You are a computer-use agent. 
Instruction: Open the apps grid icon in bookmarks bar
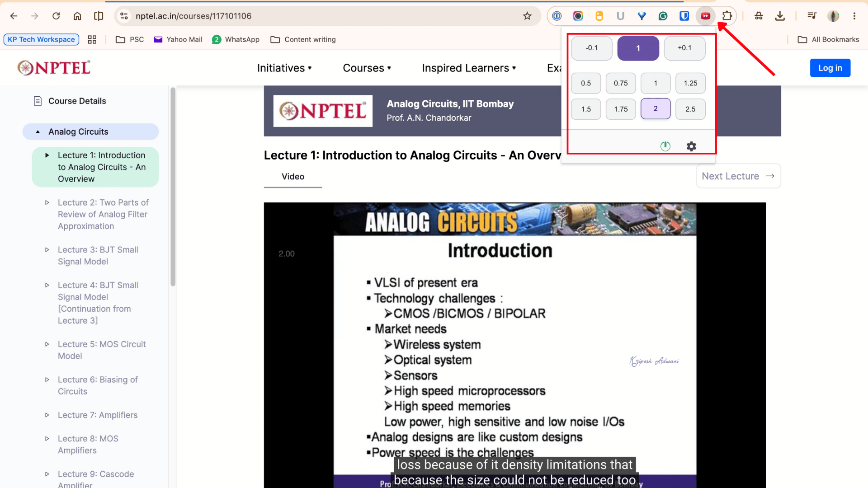92,39
